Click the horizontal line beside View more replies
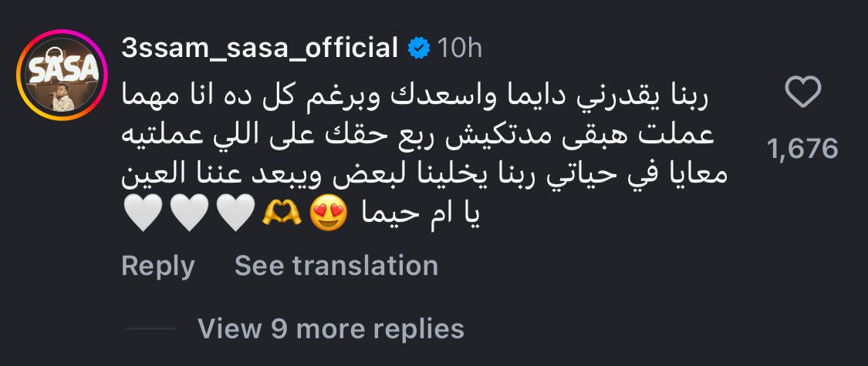 point(150,329)
